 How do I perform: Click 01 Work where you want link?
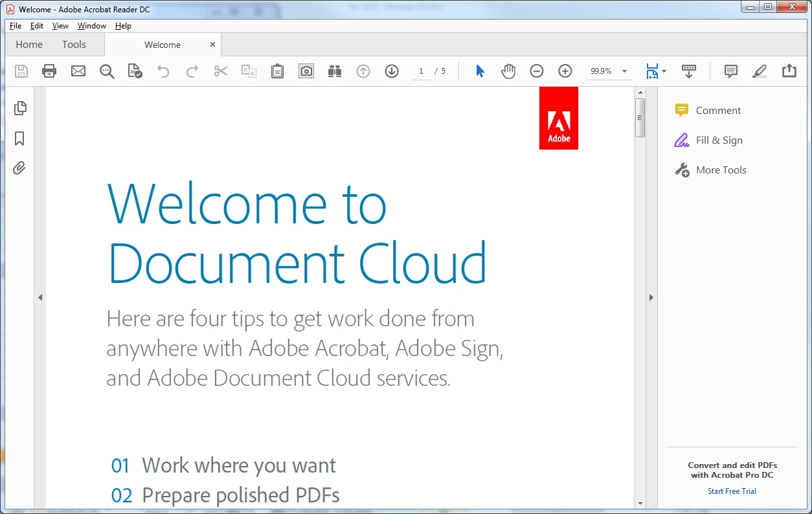pos(223,465)
